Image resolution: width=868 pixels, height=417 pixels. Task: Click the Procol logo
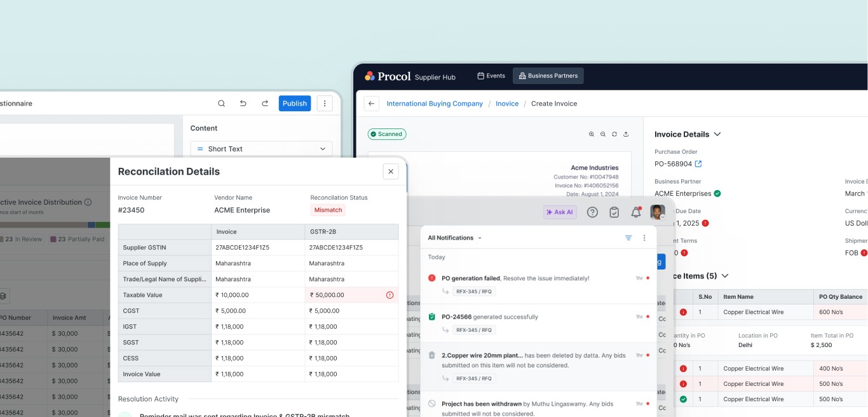coord(388,76)
